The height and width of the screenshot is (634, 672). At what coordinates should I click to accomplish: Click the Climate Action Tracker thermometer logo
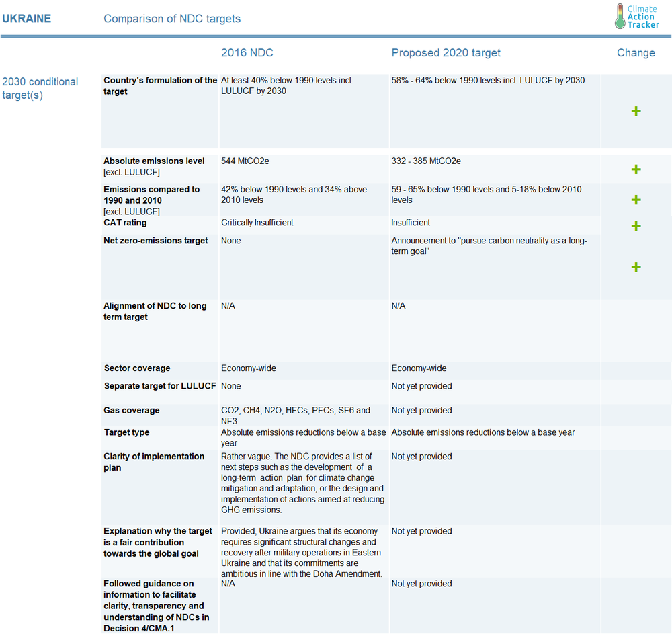click(x=637, y=17)
